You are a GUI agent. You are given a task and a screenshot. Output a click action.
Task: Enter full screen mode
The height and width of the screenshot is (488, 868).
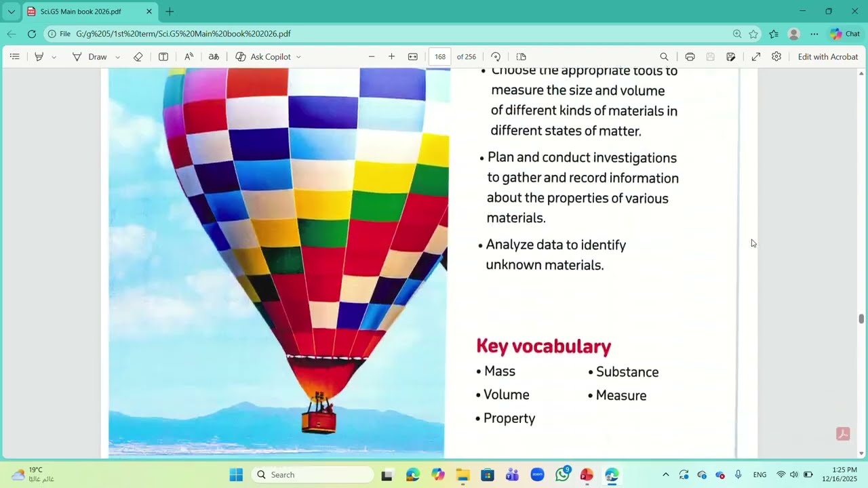tap(756, 57)
